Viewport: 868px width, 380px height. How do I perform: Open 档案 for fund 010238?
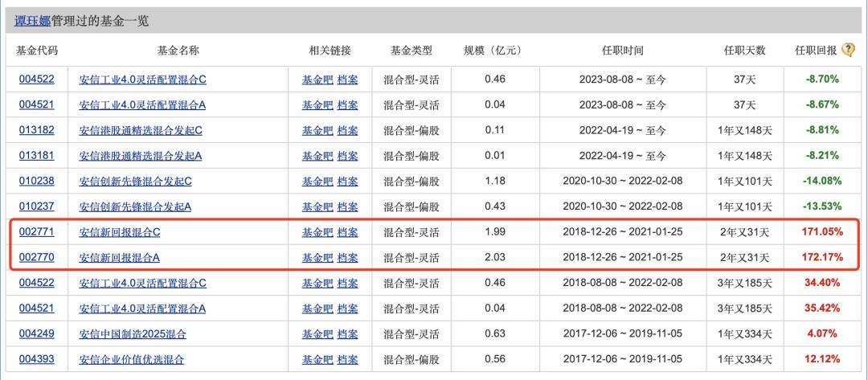coord(348,181)
